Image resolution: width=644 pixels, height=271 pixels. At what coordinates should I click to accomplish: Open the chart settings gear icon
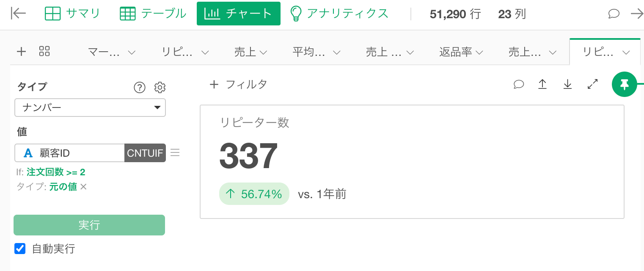pyautogui.click(x=160, y=88)
